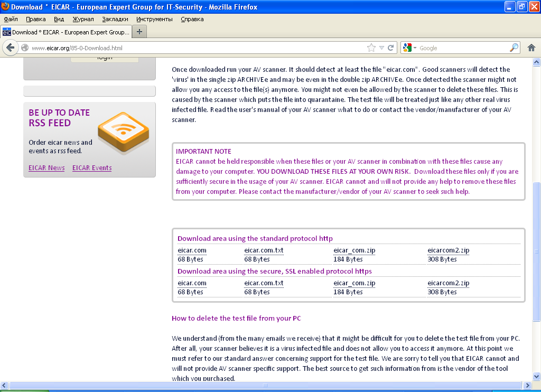541x392 pixels.
Task: Open the URL history dropdown arrow
Action: tap(381, 48)
